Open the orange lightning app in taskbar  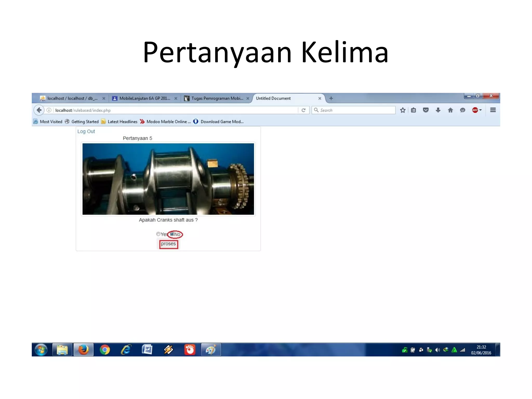pyautogui.click(x=168, y=350)
